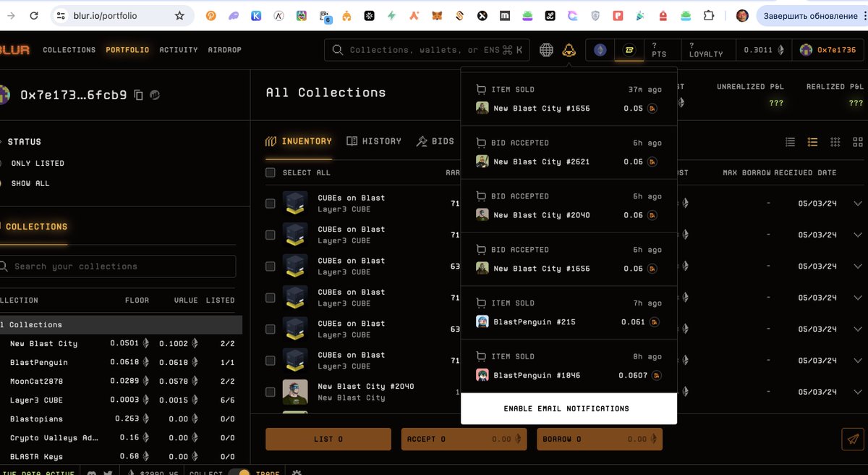Collapse the COLLECTIONS sidebar section
The width and height of the screenshot is (868, 475).
[x=35, y=226]
